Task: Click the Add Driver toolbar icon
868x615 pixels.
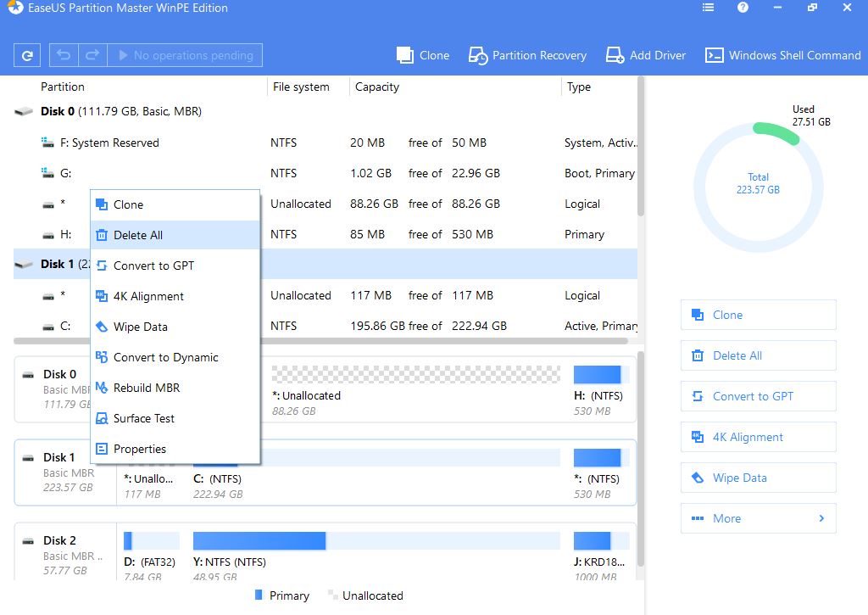Action: 646,56
